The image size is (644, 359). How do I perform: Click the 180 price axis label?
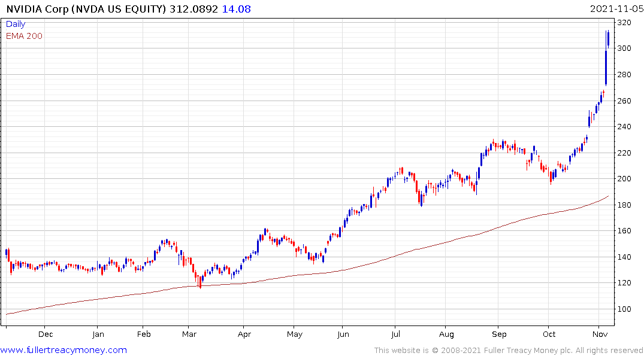[624, 205]
